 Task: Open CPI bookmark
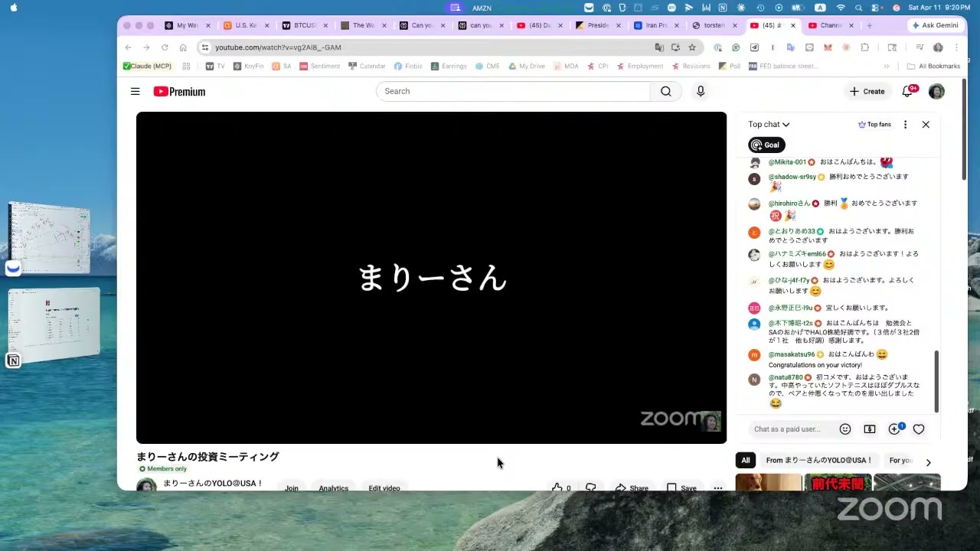pos(597,67)
